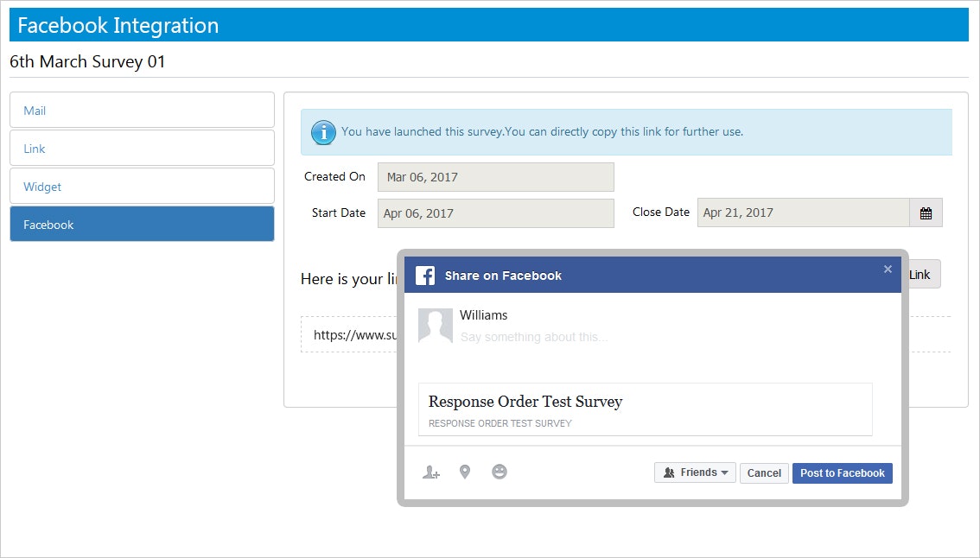Click the Created On label
The width and height of the screenshot is (980, 558).
(334, 177)
